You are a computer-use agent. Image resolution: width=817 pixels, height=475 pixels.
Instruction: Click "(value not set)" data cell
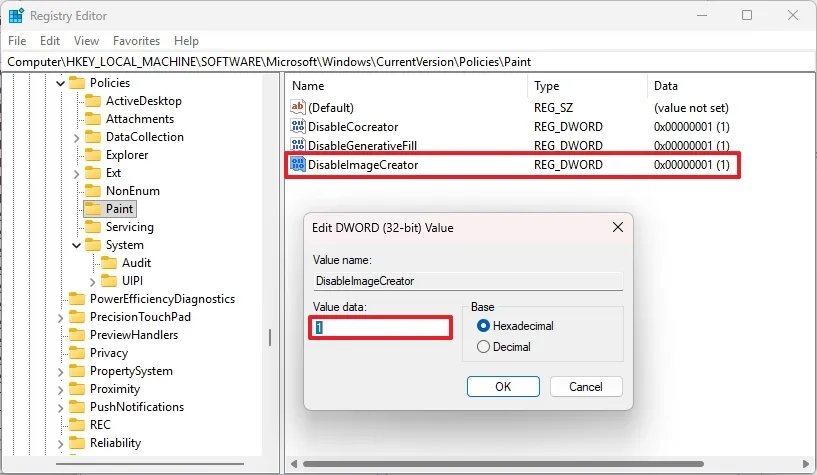click(x=691, y=108)
